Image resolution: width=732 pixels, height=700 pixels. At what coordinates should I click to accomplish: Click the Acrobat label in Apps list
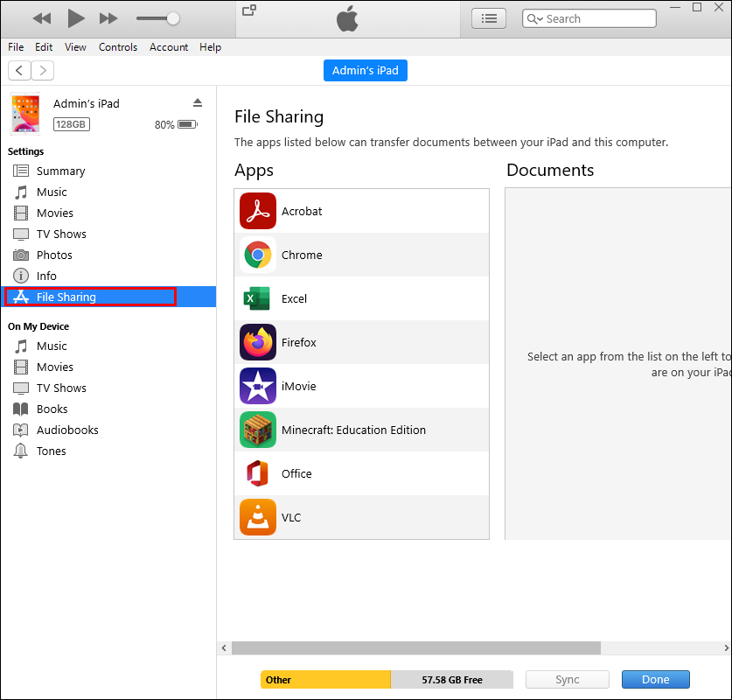(302, 212)
